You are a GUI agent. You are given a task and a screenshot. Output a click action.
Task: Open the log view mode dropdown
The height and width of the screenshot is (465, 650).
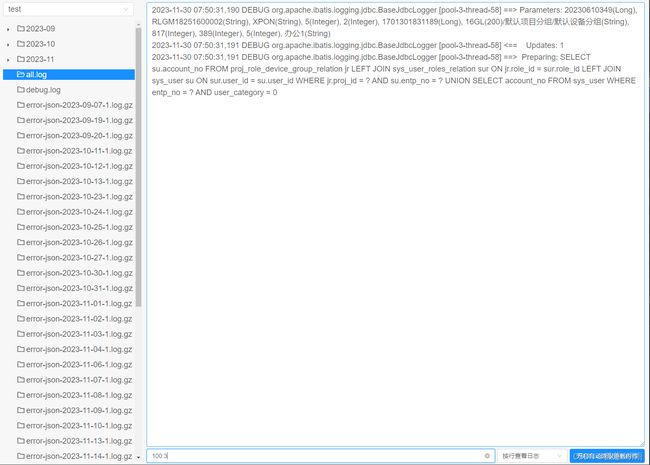[x=531, y=456]
